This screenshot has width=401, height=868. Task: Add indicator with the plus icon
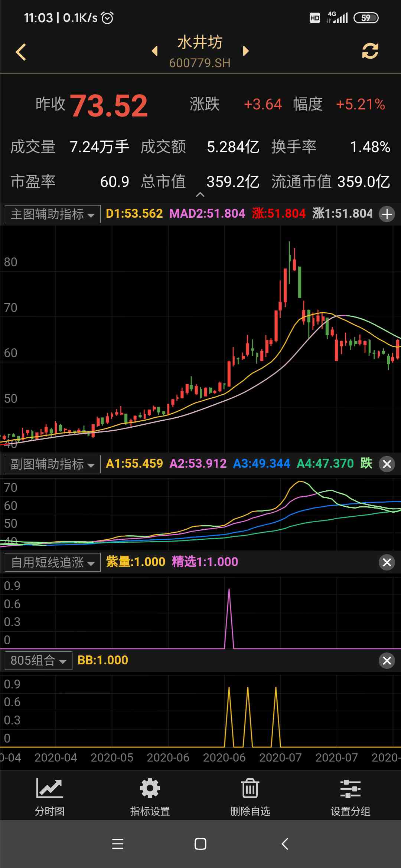387,214
